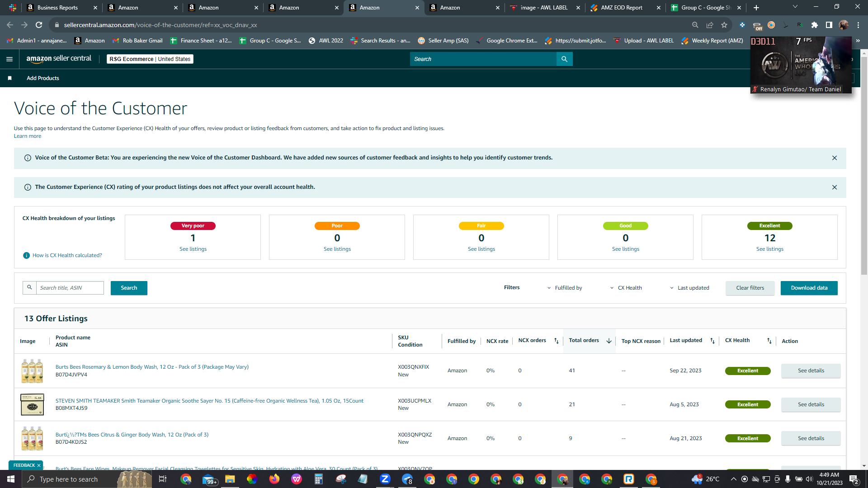Screen dimensions: 868x488
Task: Open the Finance Sheet bookmark
Action: 201,41
